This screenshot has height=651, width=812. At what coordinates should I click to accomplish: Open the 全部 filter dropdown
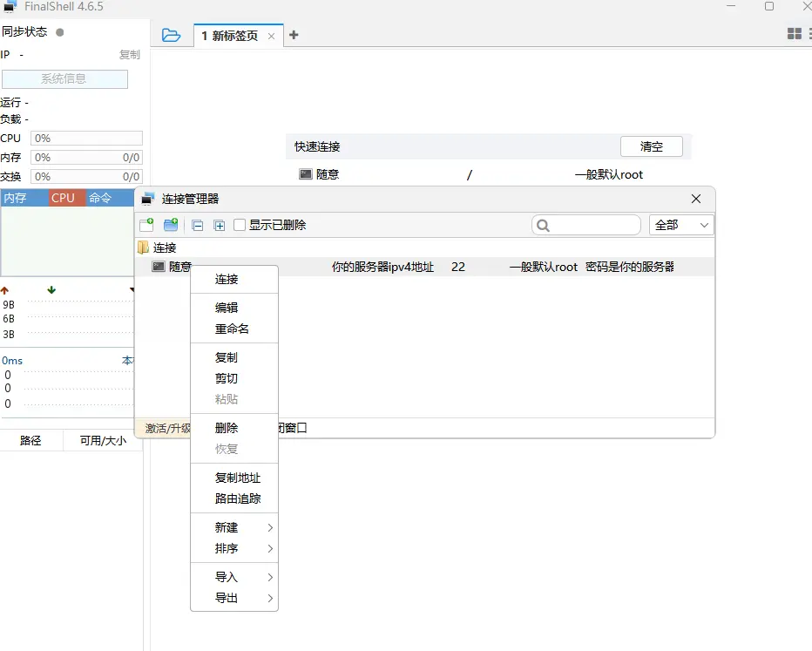pos(681,225)
